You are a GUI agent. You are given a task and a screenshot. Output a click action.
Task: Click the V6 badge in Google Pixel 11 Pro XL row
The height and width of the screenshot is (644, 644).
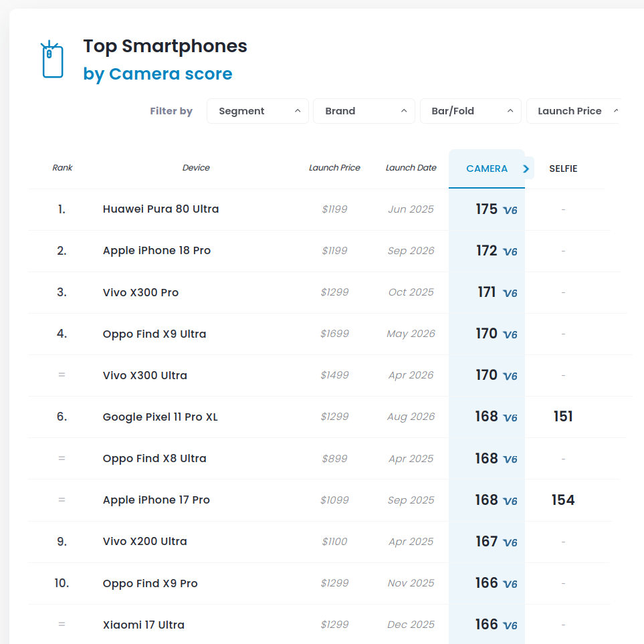click(510, 418)
